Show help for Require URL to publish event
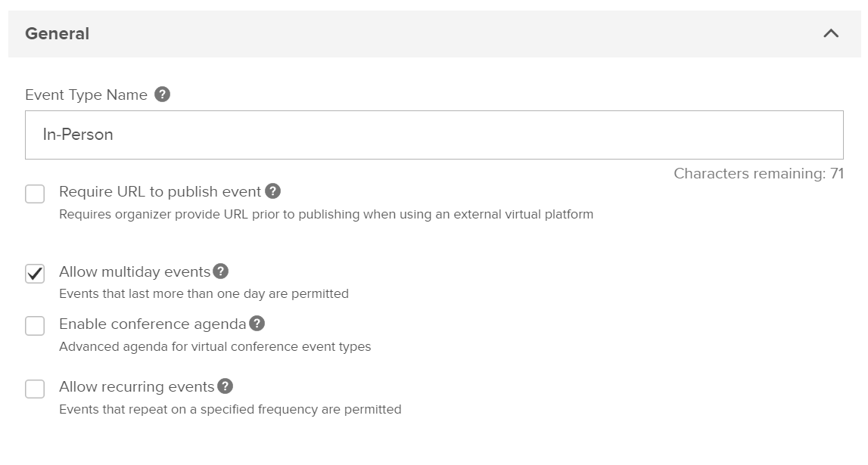Image resolution: width=868 pixels, height=465 pixels. 273,191
